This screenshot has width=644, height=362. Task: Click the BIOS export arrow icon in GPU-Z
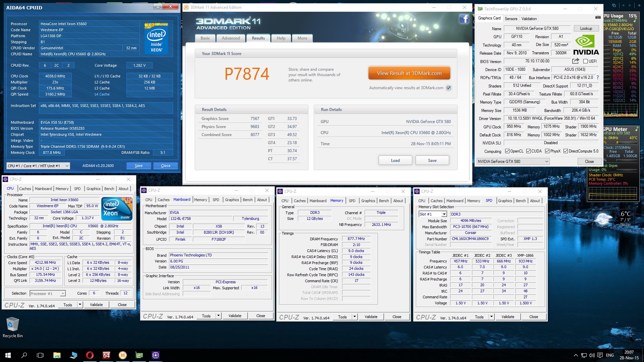tap(576, 61)
